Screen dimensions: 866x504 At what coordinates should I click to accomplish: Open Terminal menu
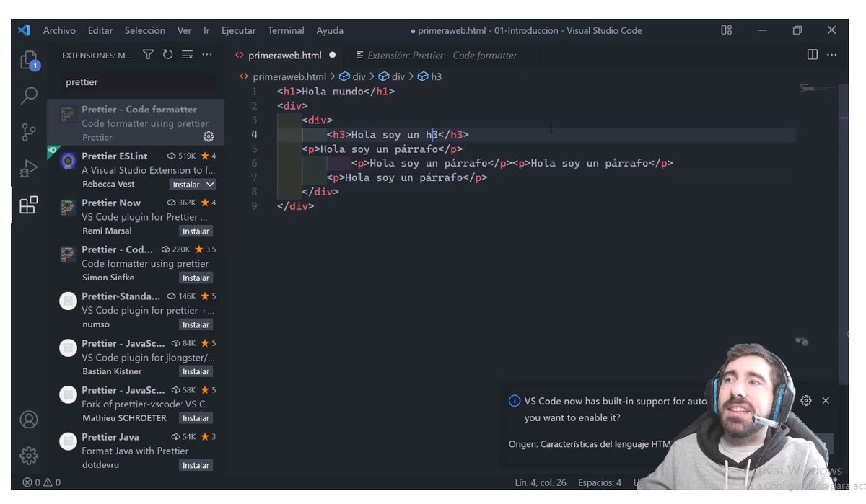[286, 30]
